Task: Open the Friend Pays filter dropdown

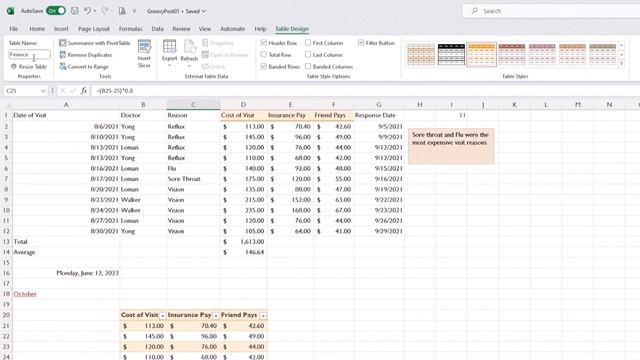Action: click(x=263, y=316)
